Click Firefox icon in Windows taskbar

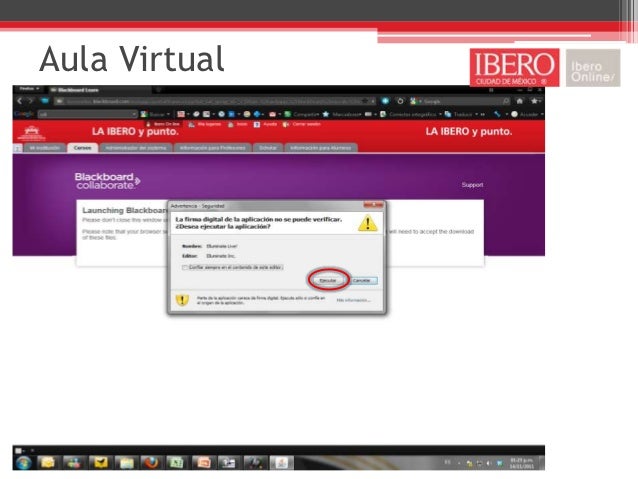(151, 463)
